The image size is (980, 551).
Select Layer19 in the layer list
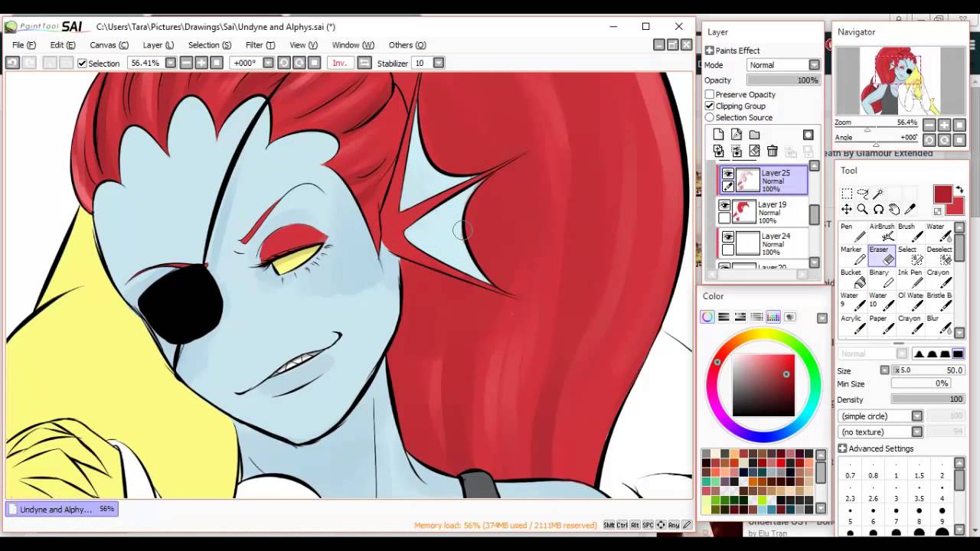click(763, 212)
